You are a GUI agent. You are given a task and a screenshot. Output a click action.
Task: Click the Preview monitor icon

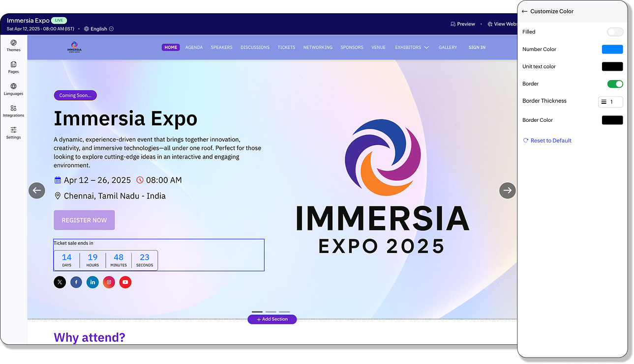(453, 24)
